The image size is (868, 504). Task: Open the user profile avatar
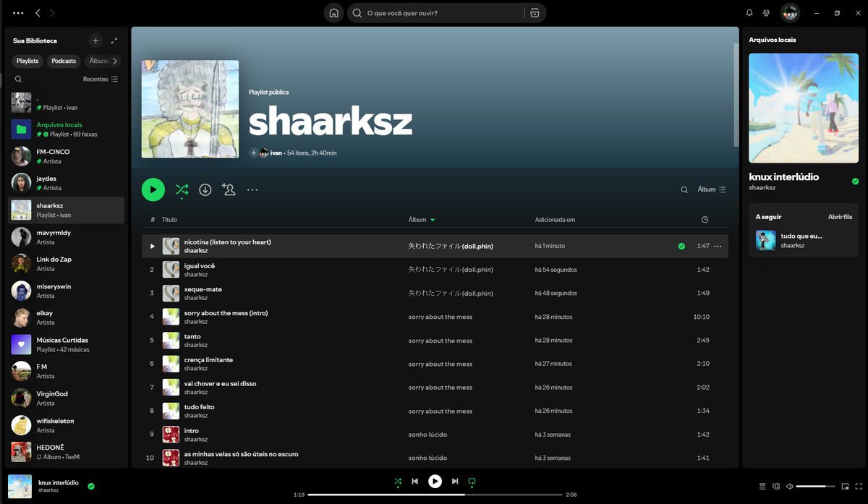click(x=790, y=13)
